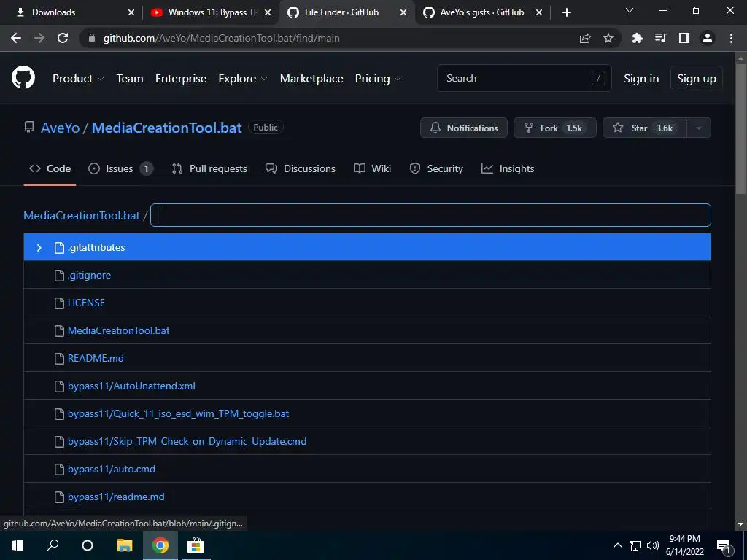
Task: Click the file icon beside README.md
Action: point(59,358)
